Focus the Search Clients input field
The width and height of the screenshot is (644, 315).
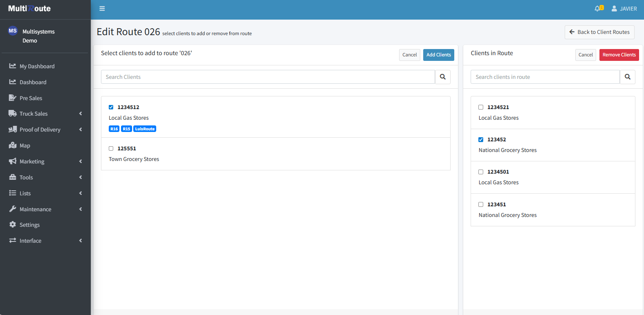pyautogui.click(x=268, y=77)
